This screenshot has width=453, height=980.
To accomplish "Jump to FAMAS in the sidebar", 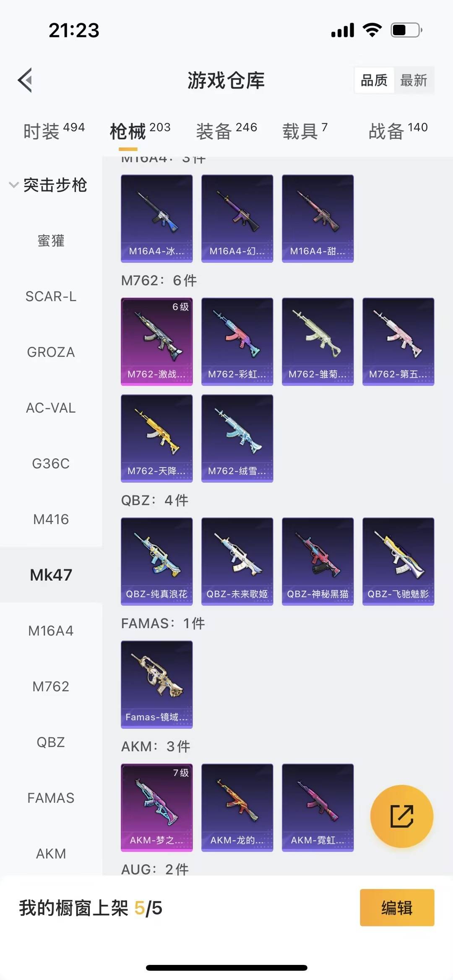I will pyautogui.click(x=51, y=798).
